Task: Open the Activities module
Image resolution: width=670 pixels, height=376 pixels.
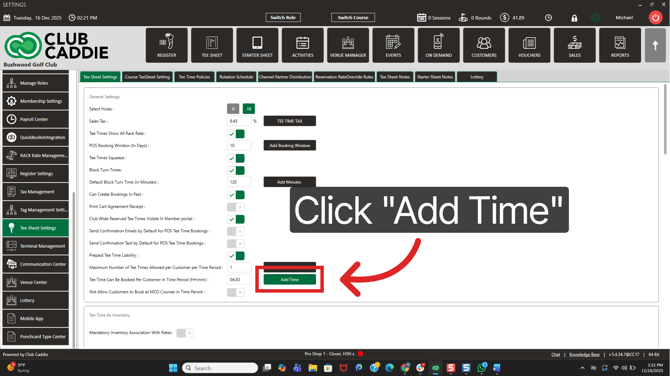Action: point(303,45)
